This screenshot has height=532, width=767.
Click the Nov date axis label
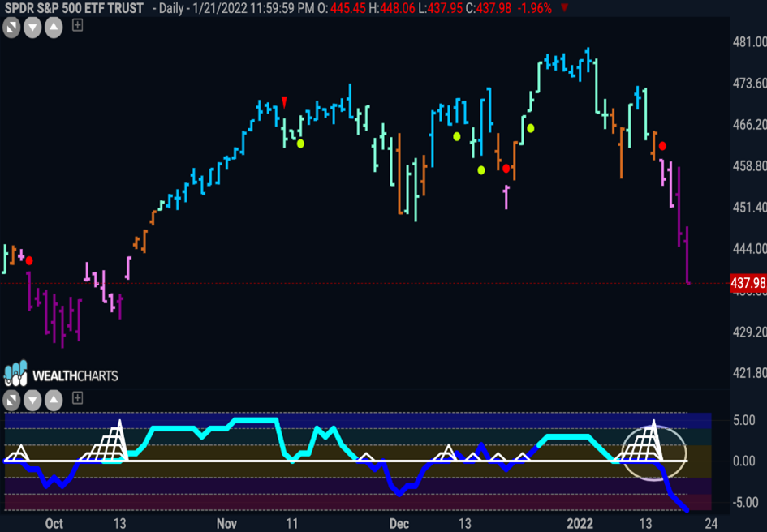point(226,524)
